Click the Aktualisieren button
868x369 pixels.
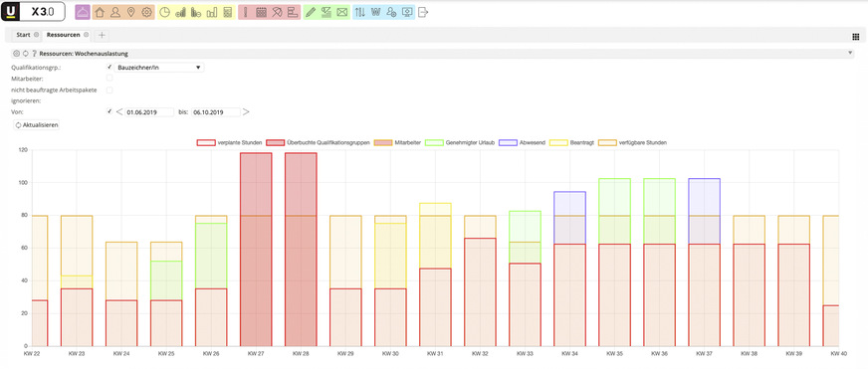[x=37, y=125]
